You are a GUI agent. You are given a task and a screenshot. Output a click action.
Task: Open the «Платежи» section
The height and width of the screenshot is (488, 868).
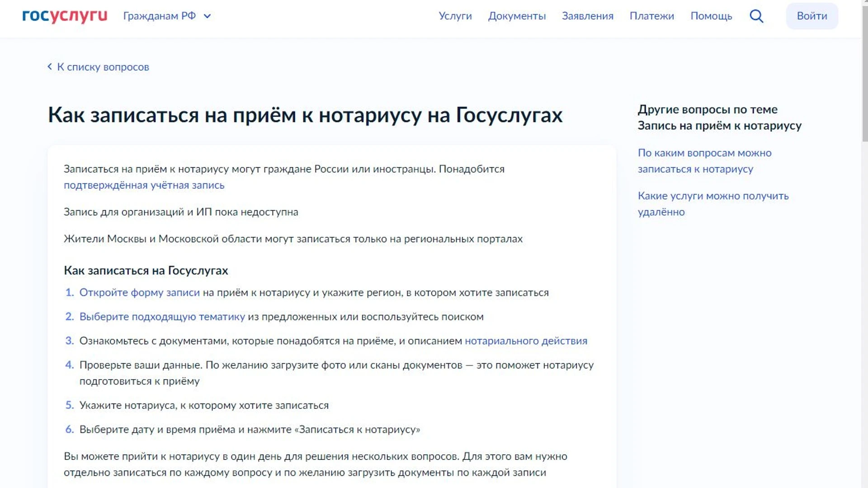[x=652, y=16]
